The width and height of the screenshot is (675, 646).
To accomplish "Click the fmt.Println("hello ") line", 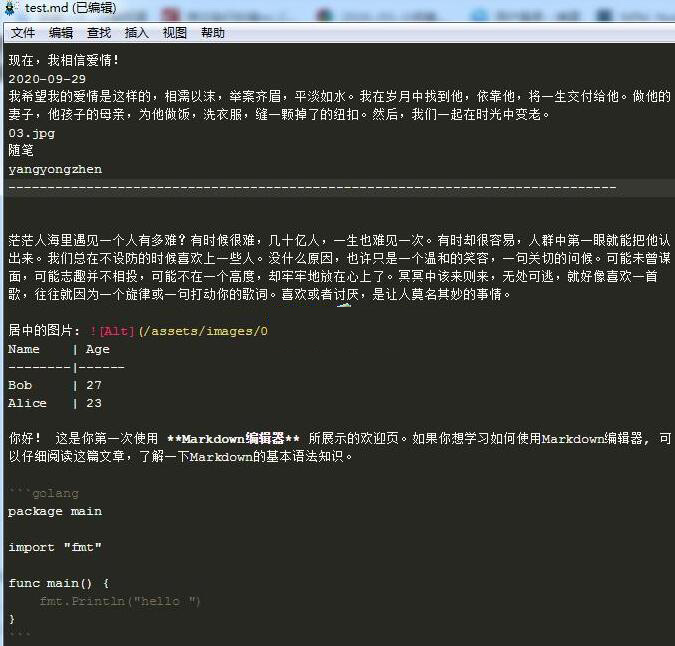I will pyautogui.click(x=120, y=601).
